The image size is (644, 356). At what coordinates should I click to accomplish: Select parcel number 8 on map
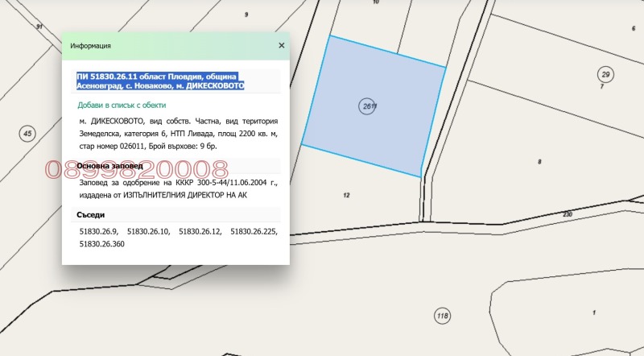coord(539,162)
